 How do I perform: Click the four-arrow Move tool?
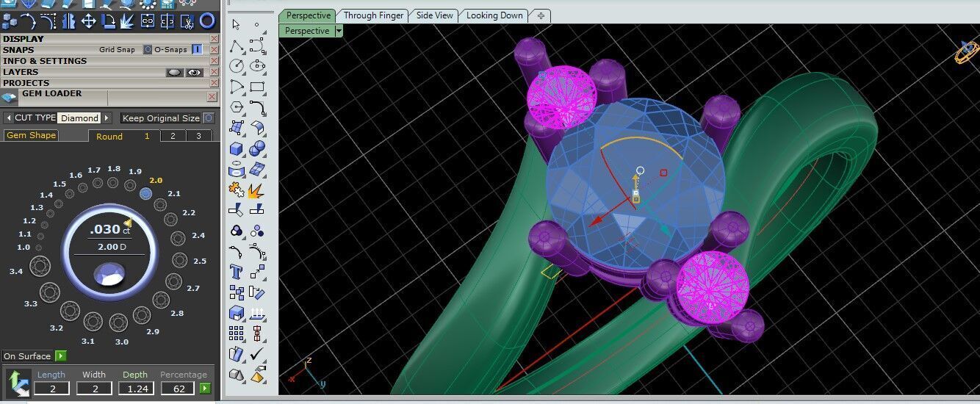89,21
